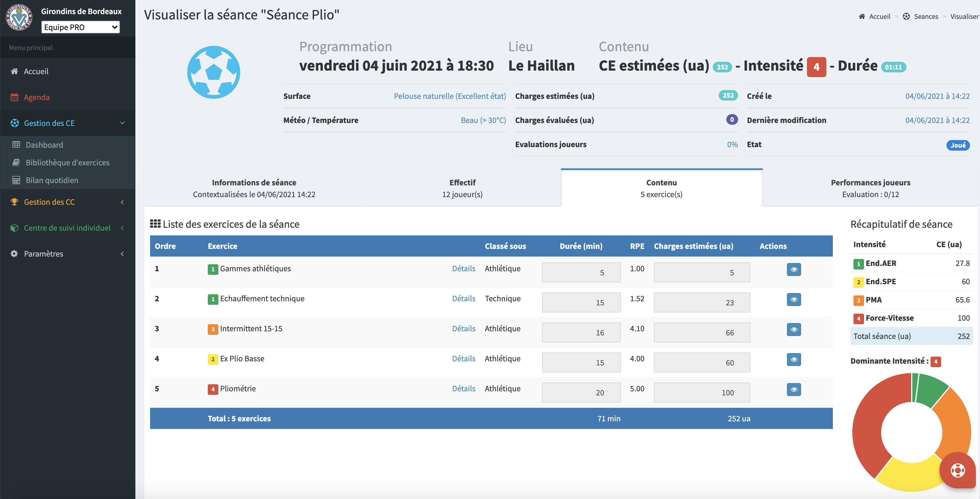This screenshot has width=980, height=499.
Task: View the Gammes athlétiques exercise with the eye button
Action: [794, 269]
